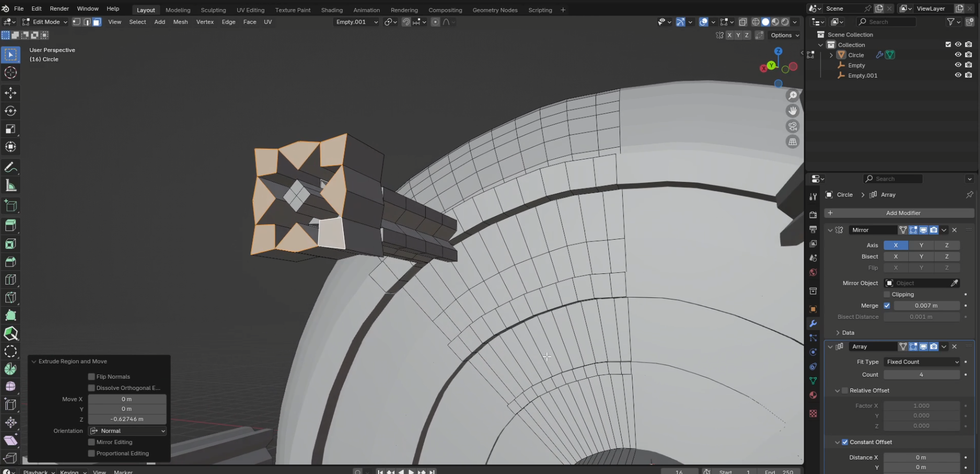The width and height of the screenshot is (980, 474).
Task: Switch to the UV Editing workspace tab
Action: (x=251, y=10)
